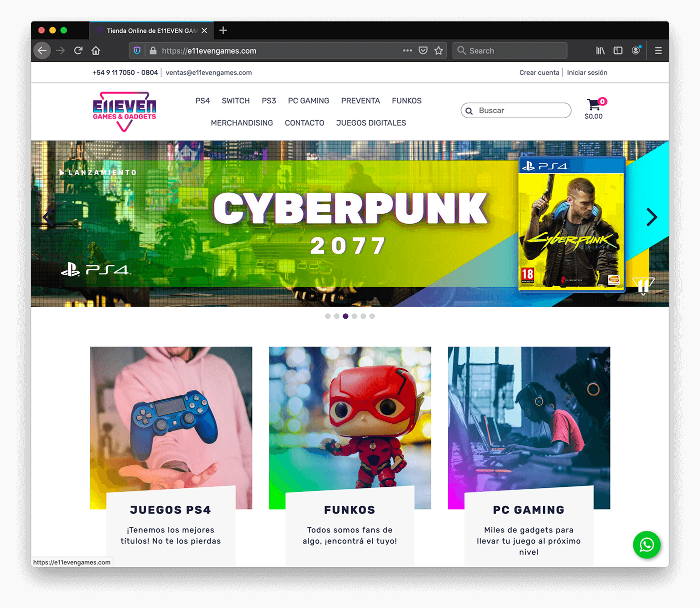The height and width of the screenshot is (608, 700).
Task: Click the +54 9 11 7050 - 0804 phone number
Action: 125,73
